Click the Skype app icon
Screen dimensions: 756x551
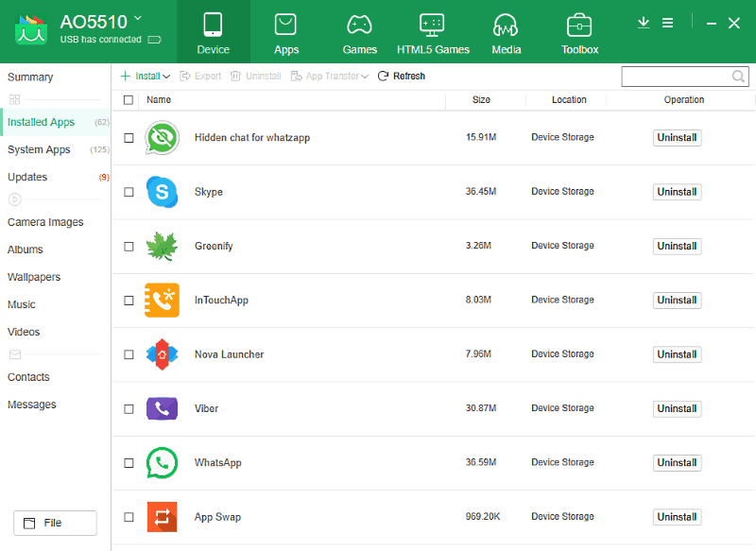(x=162, y=192)
